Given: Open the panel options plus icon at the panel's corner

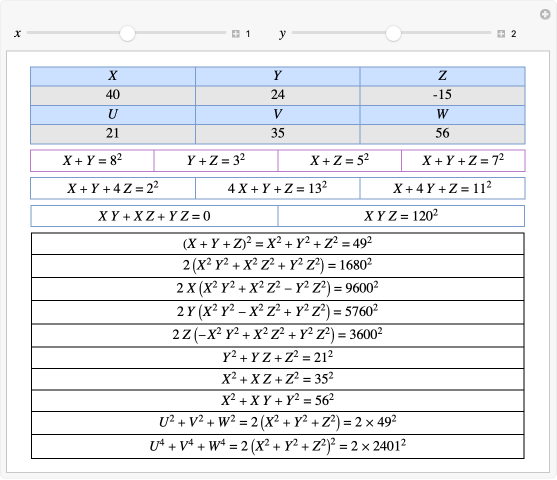Looking at the screenshot, I should [545, 14].
